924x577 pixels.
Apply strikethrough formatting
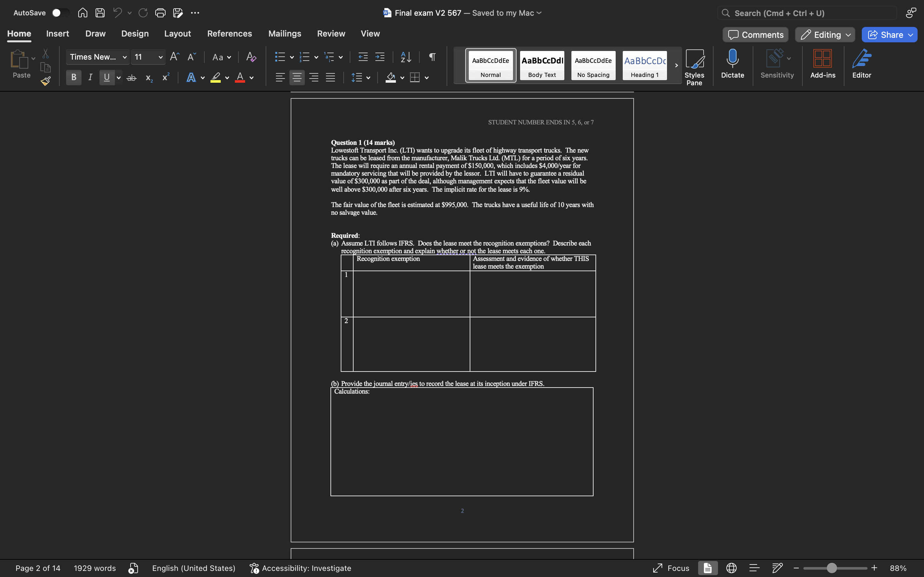[131, 78]
